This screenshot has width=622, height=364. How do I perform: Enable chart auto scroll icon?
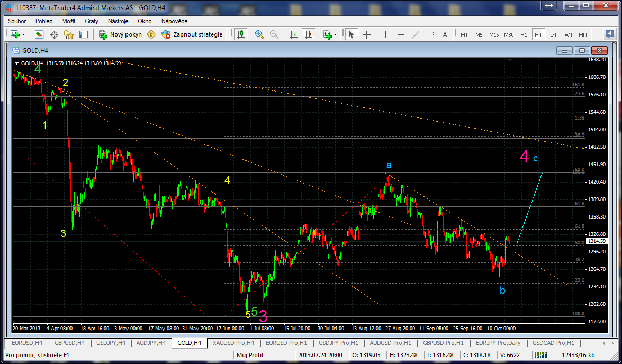pos(294,34)
